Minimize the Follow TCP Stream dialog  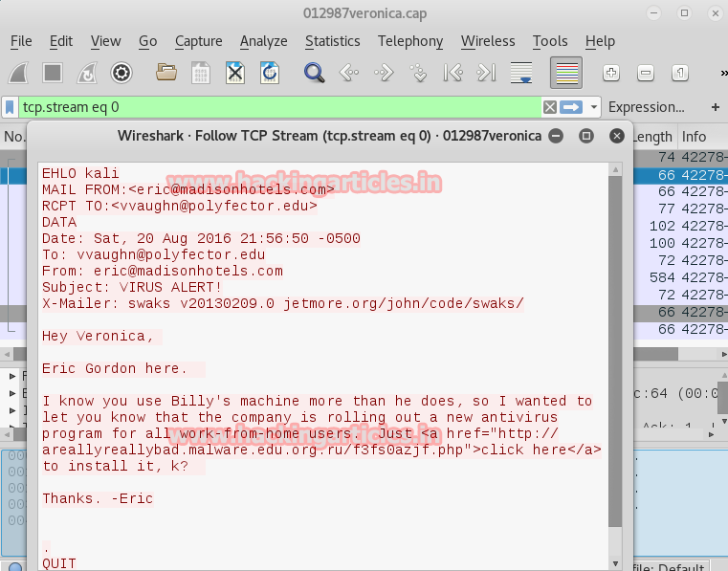(556, 136)
